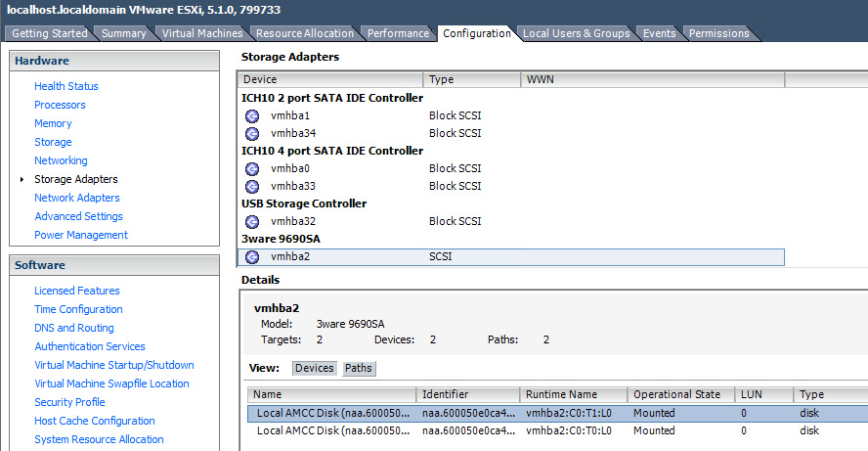
Task: Collapse the Hardware panel header
Action: [114, 61]
